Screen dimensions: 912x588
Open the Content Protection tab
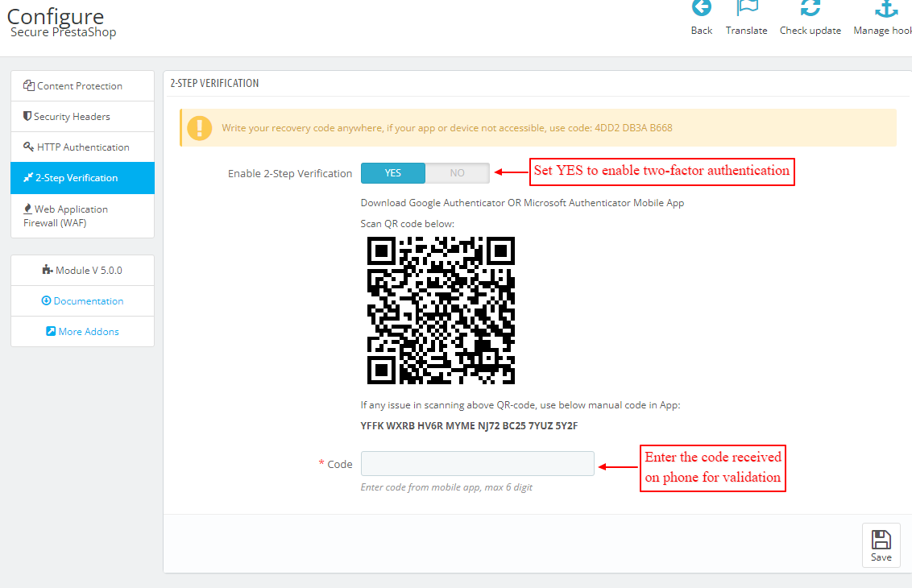click(83, 86)
